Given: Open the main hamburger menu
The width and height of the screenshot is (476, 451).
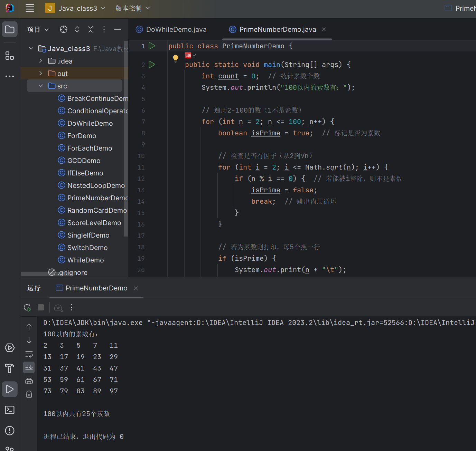Looking at the screenshot, I should coord(30,8).
